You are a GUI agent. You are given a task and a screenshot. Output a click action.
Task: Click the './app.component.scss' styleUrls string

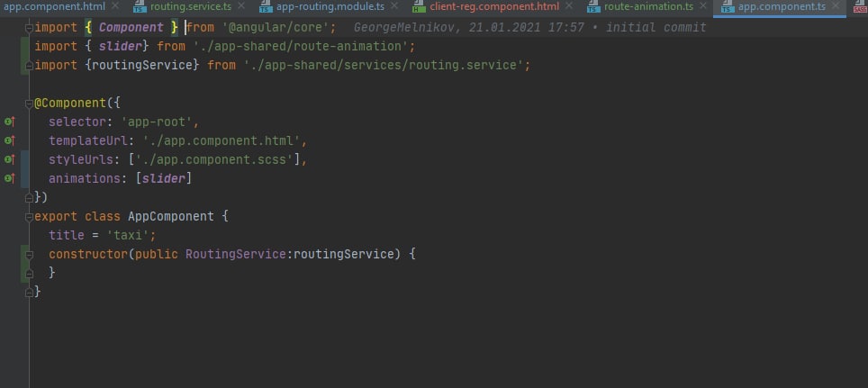click(213, 159)
